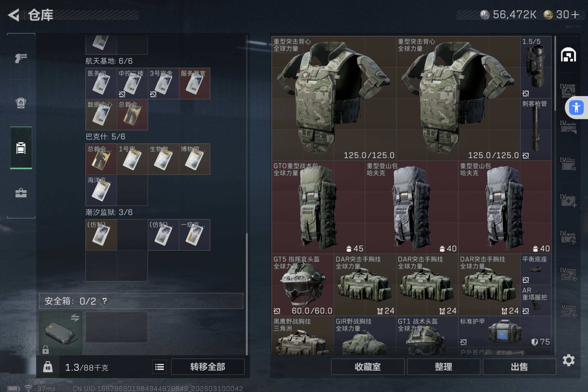Viewport: 588px width, 392px height.
Task: Click the 转移全部 button
Action: coord(208,367)
